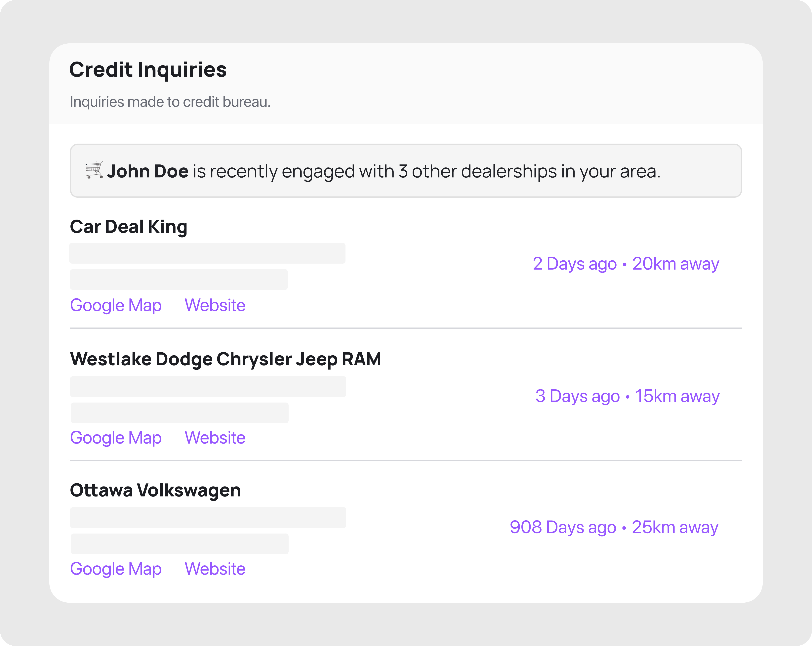Screen dimensions: 812x646
Task: Open the Google Map link for Westlake Dodge
Action: [x=116, y=438]
